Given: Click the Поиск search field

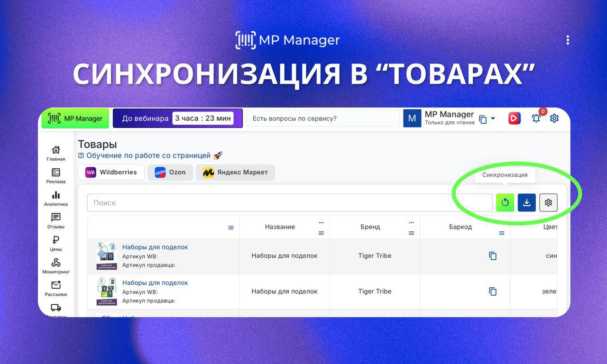Looking at the screenshot, I should 289,203.
